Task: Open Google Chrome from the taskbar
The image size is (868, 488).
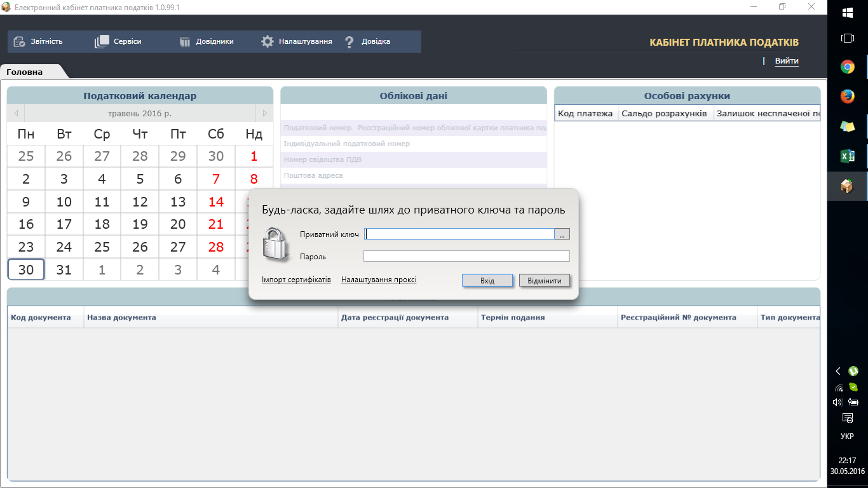Action: tap(847, 67)
